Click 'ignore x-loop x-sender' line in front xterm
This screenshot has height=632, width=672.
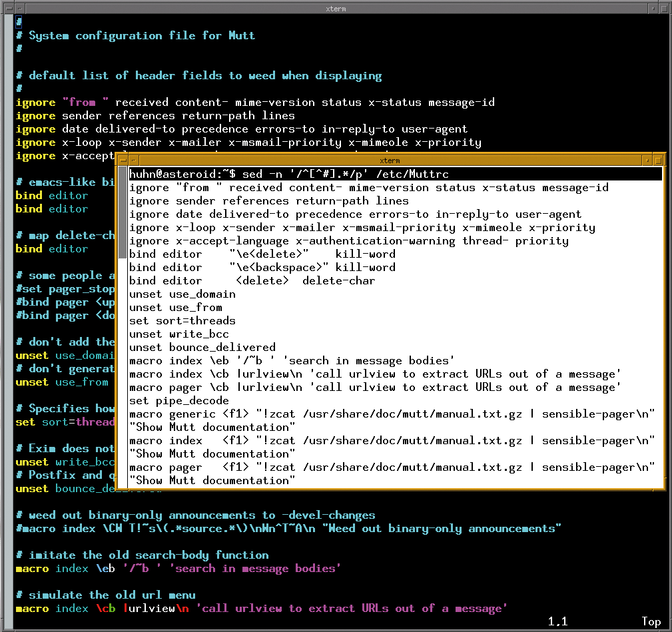pyautogui.click(x=362, y=228)
